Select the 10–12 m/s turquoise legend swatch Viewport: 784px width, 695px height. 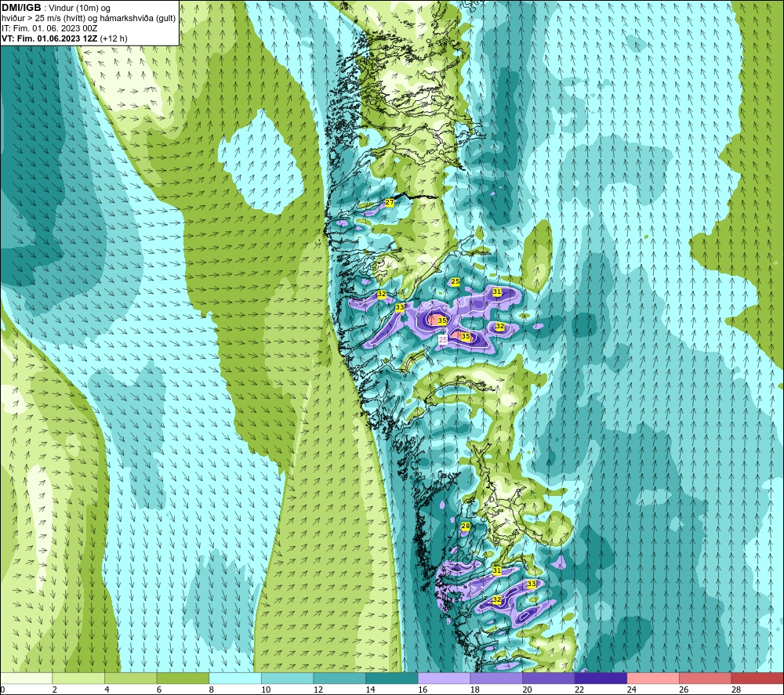coord(288,678)
